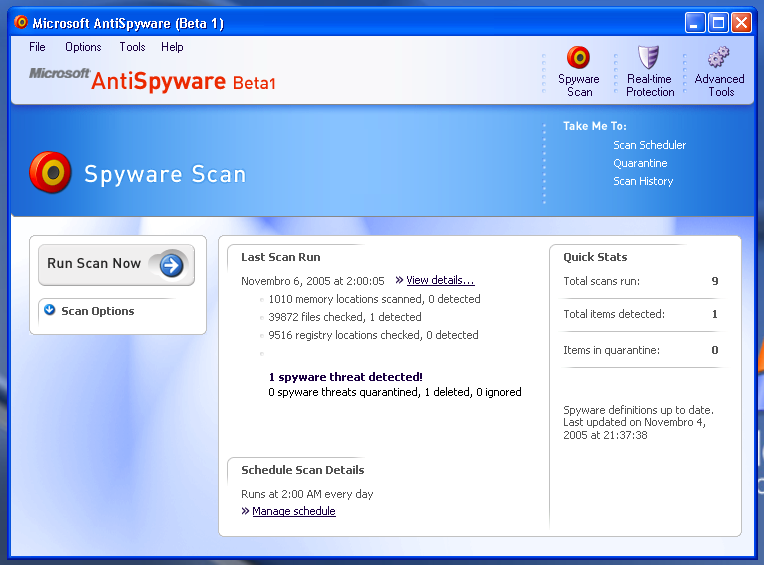Open the Options menu

83,47
